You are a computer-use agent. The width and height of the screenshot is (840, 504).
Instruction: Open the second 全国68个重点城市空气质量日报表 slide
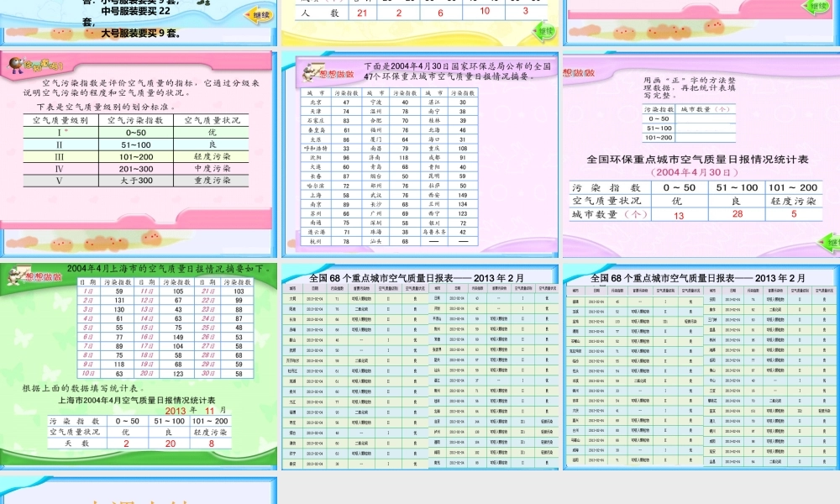[701, 366]
